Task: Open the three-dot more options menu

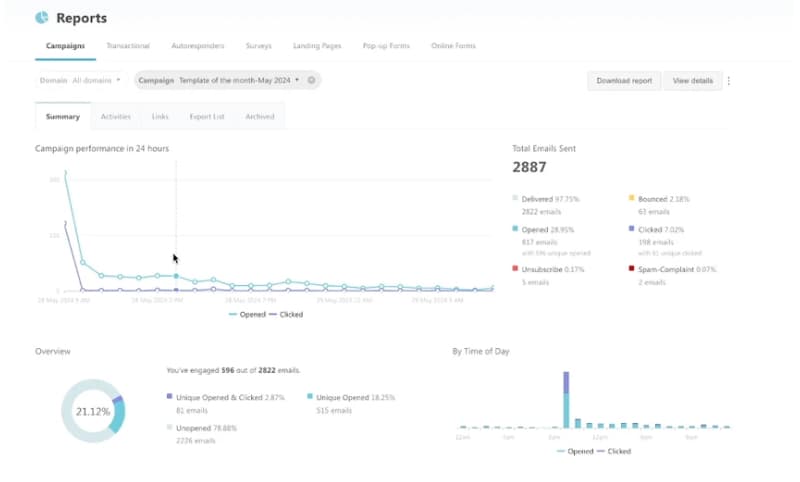Action: (x=729, y=81)
